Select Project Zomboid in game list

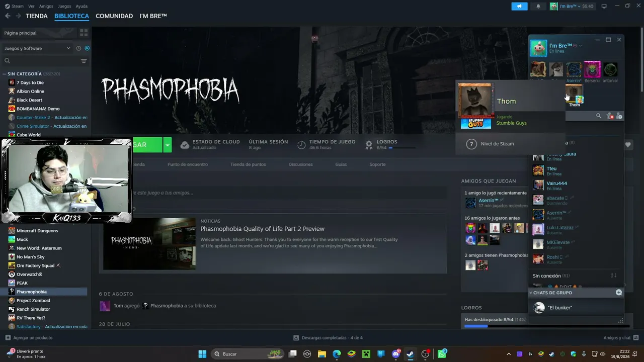(33, 301)
